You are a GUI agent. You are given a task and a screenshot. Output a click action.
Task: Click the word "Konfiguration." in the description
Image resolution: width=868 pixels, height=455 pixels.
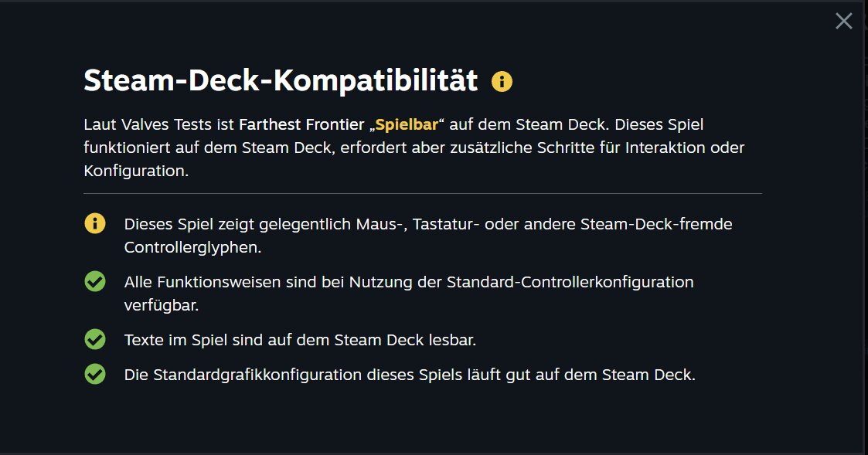(135, 171)
